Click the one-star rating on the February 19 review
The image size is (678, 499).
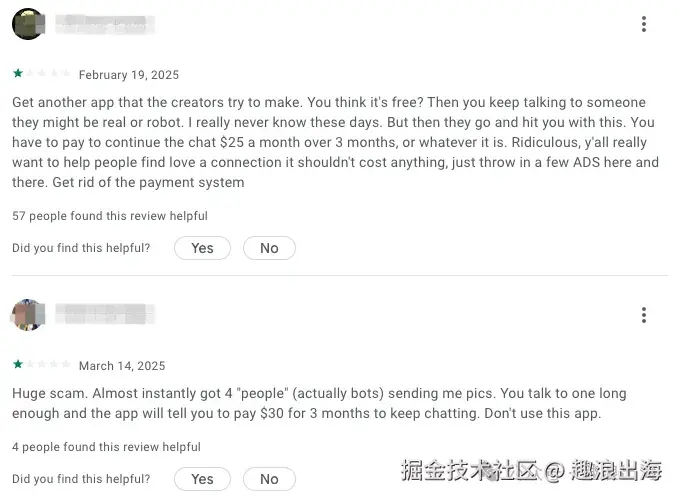pyautogui.click(x=18, y=74)
